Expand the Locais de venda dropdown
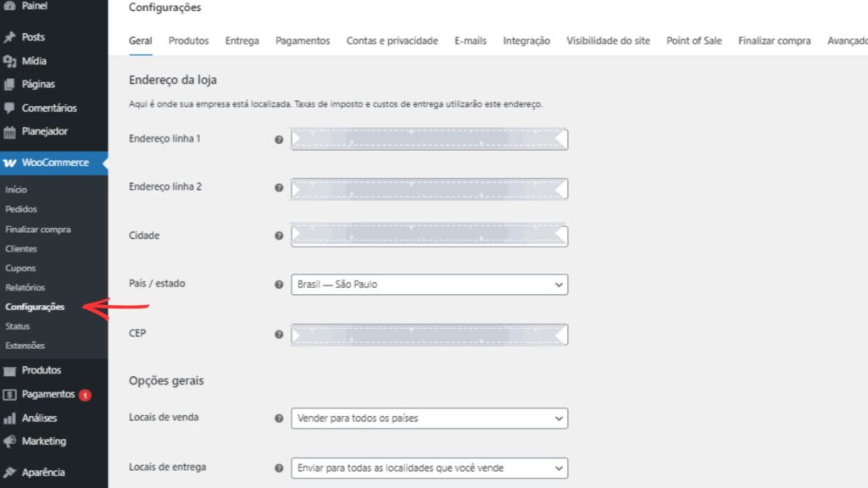 (429, 418)
